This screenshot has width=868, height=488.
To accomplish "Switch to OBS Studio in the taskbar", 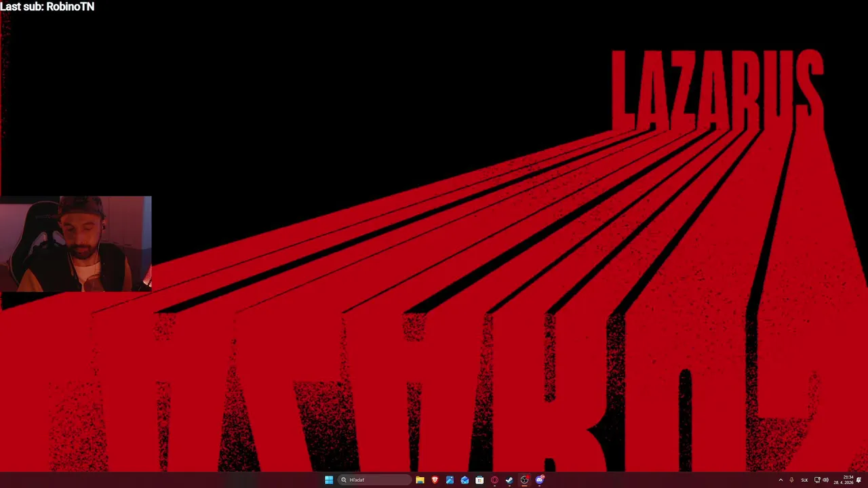I will pos(524,480).
